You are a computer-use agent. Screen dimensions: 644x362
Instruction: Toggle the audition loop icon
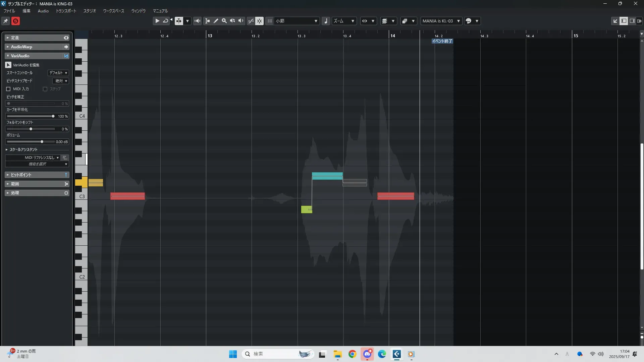coord(165,21)
